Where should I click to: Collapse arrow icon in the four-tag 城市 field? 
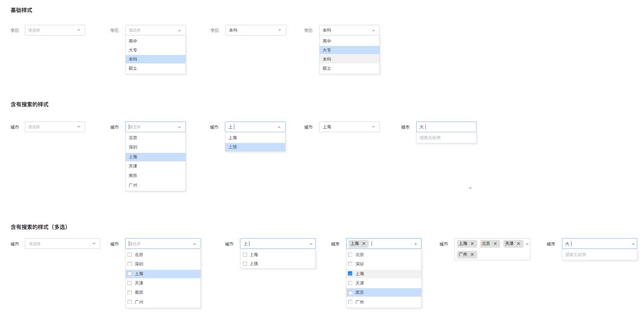527,243
